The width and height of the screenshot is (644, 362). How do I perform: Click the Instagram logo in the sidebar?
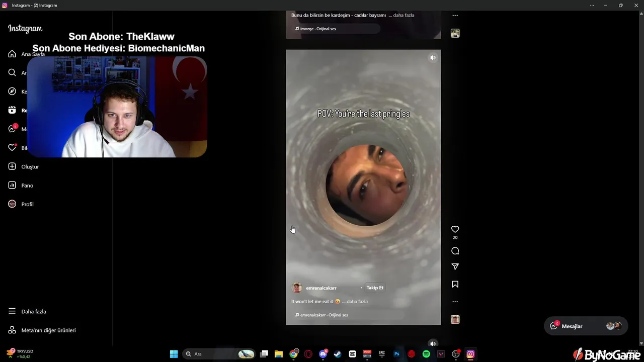(25, 29)
